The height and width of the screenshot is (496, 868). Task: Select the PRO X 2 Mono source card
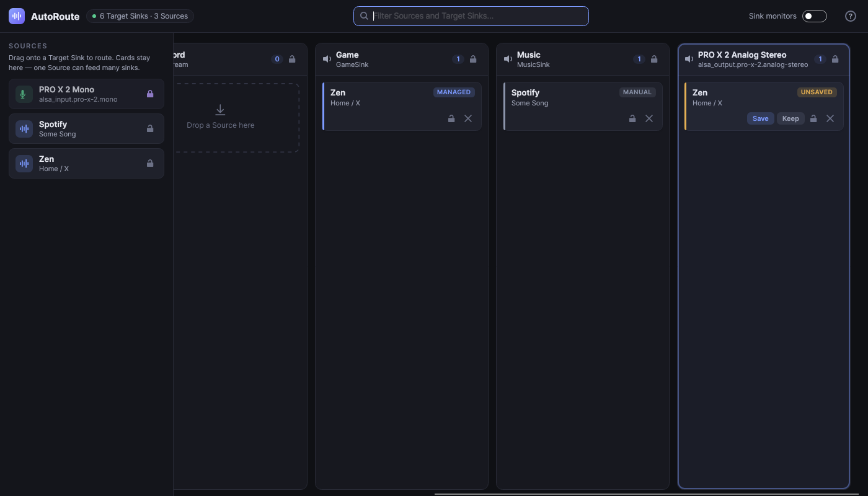(x=86, y=94)
